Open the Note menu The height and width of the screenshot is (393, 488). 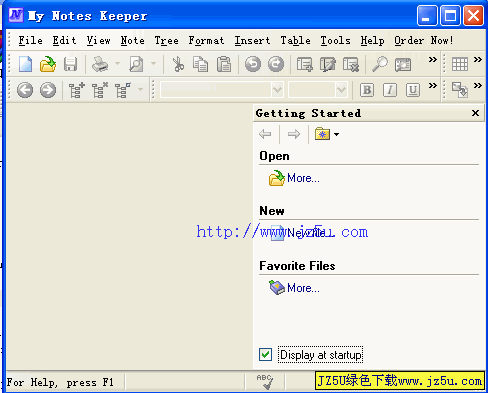tap(133, 40)
